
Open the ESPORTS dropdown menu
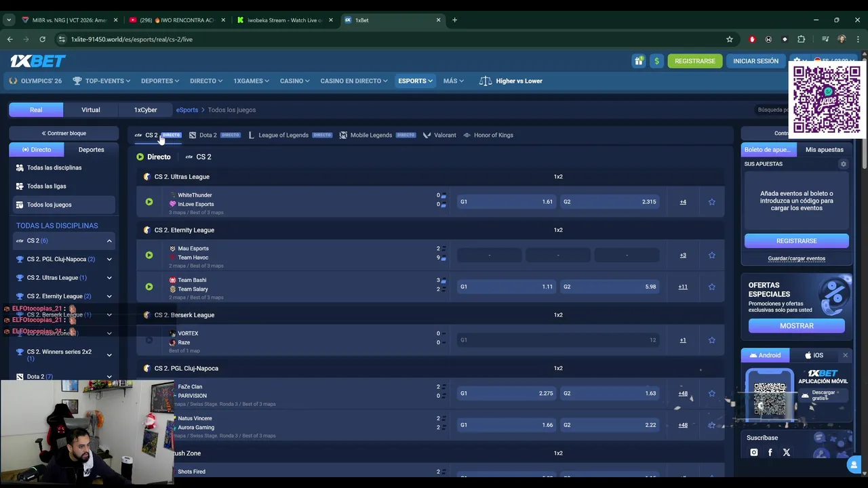416,81
